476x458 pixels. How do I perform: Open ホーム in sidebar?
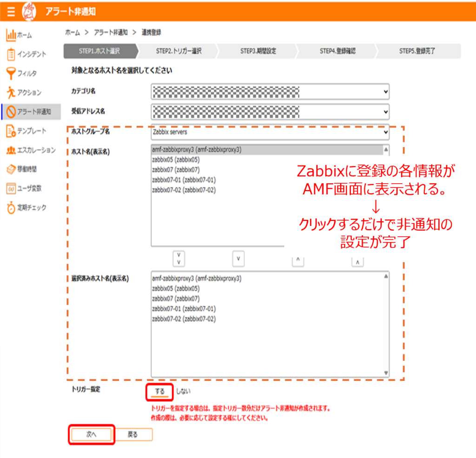click(24, 35)
